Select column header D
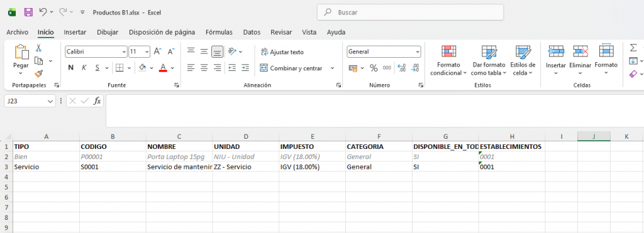The image size is (644, 233). (x=246, y=137)
